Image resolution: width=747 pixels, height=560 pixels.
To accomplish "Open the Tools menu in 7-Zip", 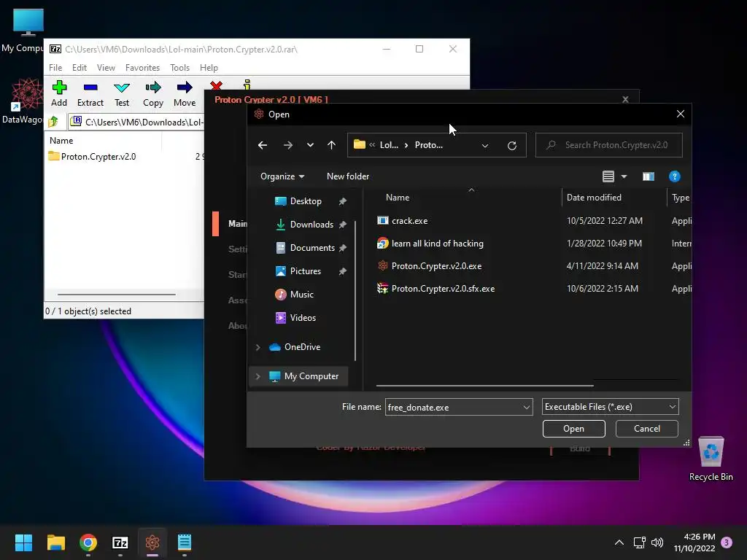I will tap(179, 68).
